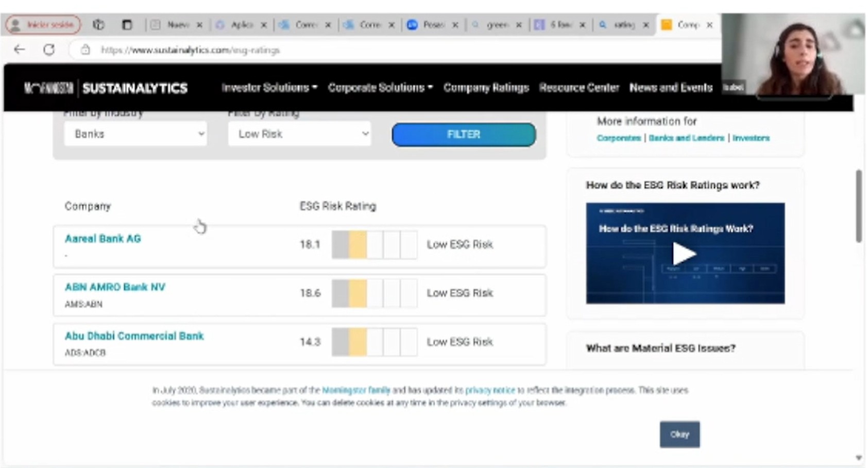Go back with the browser back arrow
Viewport: 868px width, 468px height.
tap(20, 49)
